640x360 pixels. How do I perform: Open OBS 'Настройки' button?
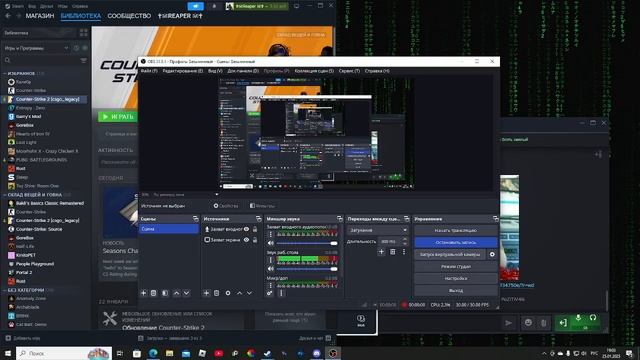click(456, 278)
